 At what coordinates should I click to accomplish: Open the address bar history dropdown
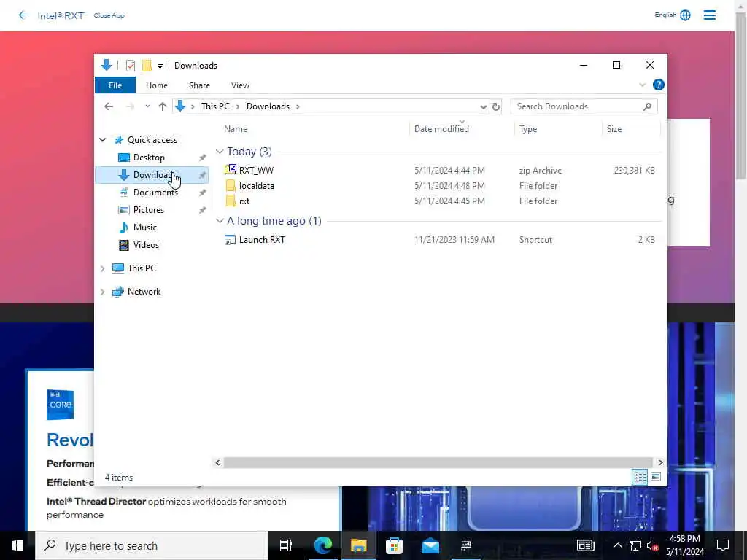click(x=483, y=106)
